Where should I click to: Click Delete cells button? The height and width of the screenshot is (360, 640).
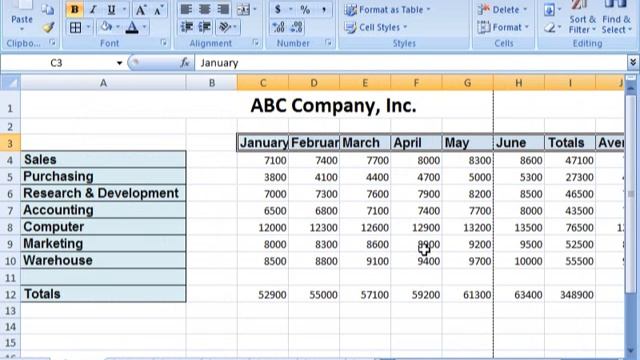(x=503, y=9)
